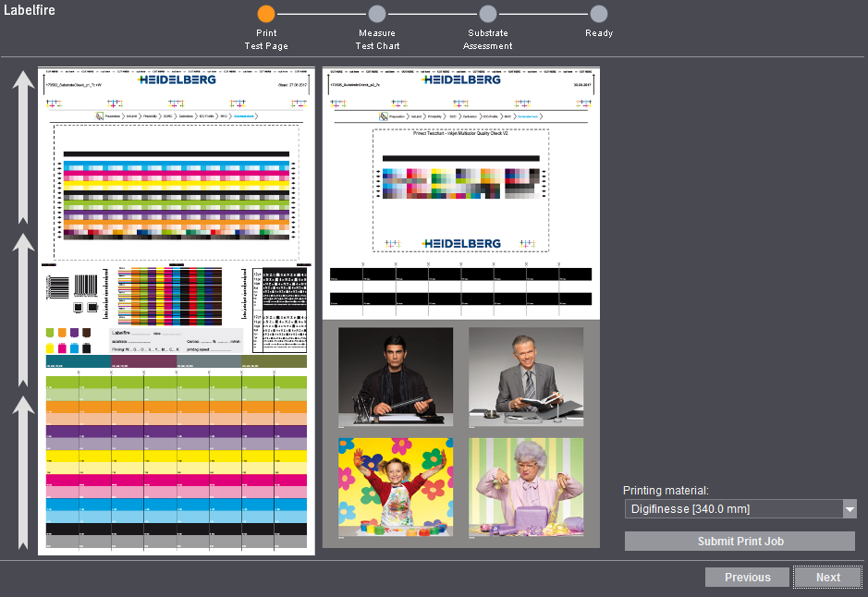Click the magenta swatch on left test page
The image size is (868, 597).
click(63, 348)
